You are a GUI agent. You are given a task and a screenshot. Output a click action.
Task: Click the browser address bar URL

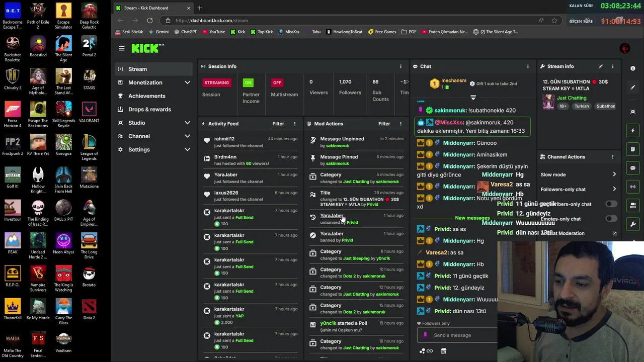coord(212,21)
